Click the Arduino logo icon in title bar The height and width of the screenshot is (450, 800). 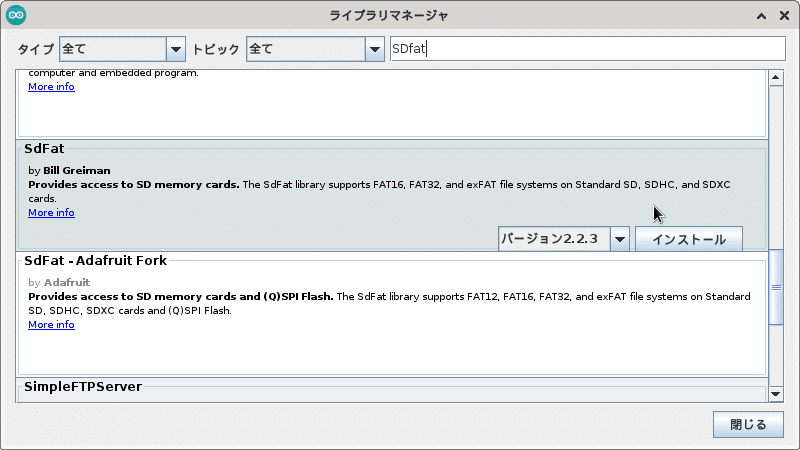coord(16,15)
